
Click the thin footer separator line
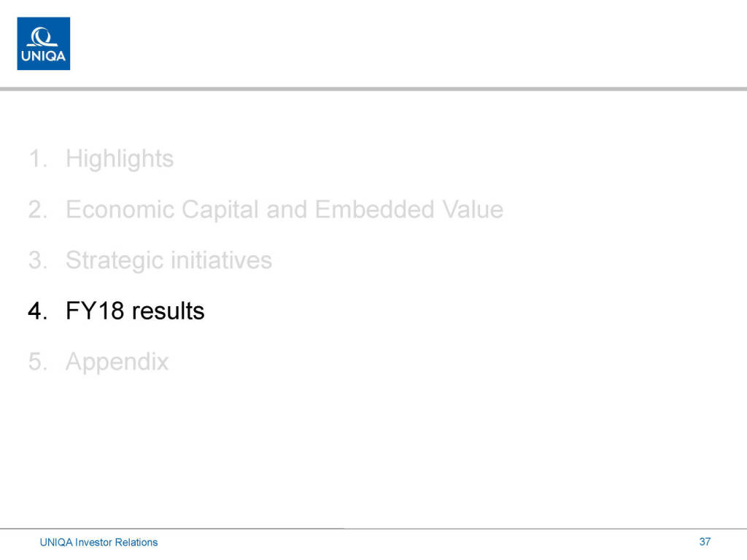tap(373, 528)
